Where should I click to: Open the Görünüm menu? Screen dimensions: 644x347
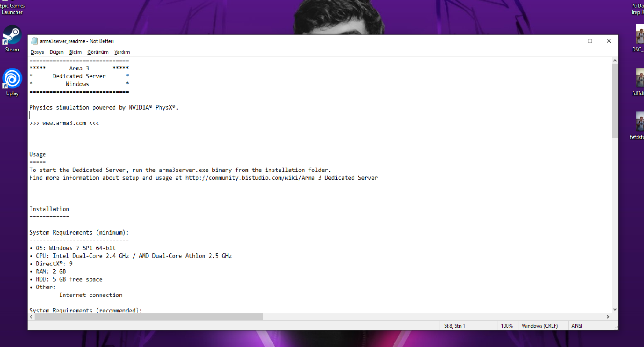tap(98, 52)
